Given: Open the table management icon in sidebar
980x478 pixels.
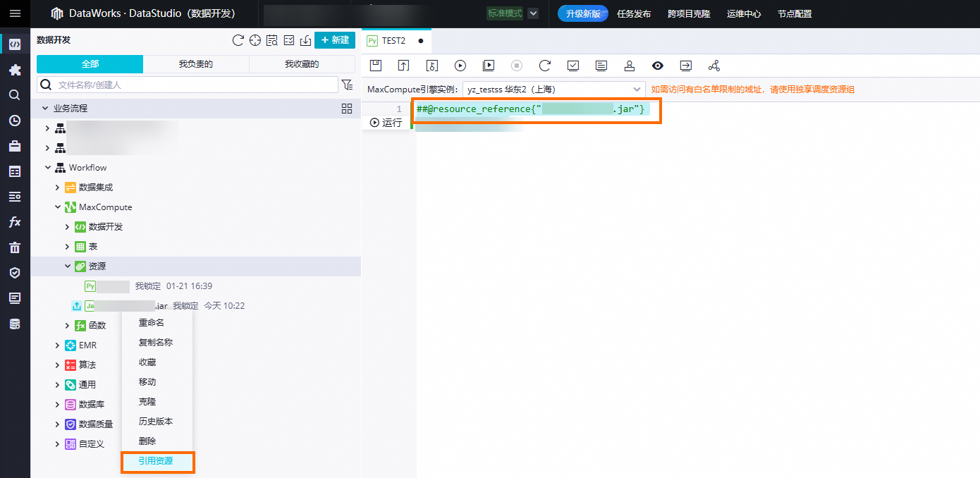Looking at the screenshot, I should [15, 171].
